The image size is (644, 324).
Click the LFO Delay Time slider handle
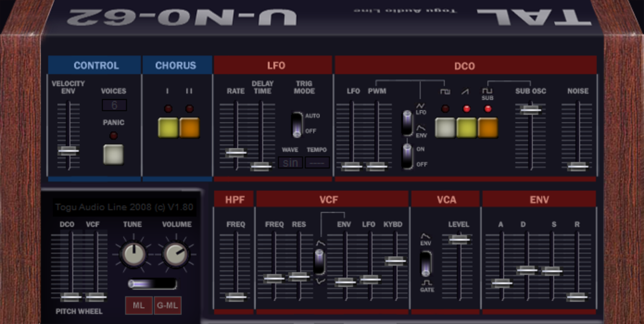pos(261,166)
